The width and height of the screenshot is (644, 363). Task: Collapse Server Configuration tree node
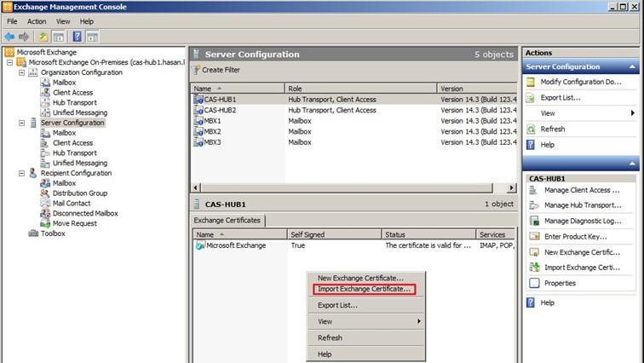(22, 123)
